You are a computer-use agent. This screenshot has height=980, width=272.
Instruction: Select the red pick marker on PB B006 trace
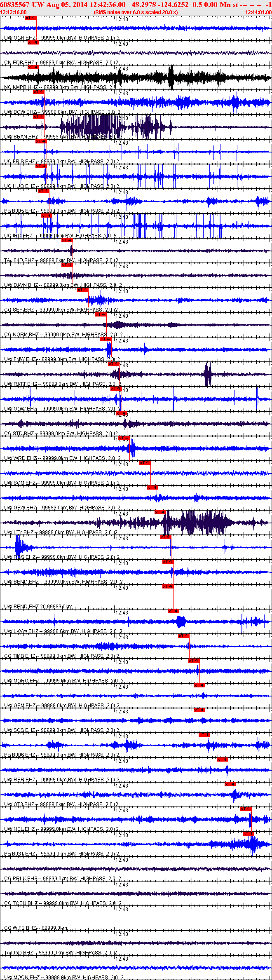click(x=204, y=735)
